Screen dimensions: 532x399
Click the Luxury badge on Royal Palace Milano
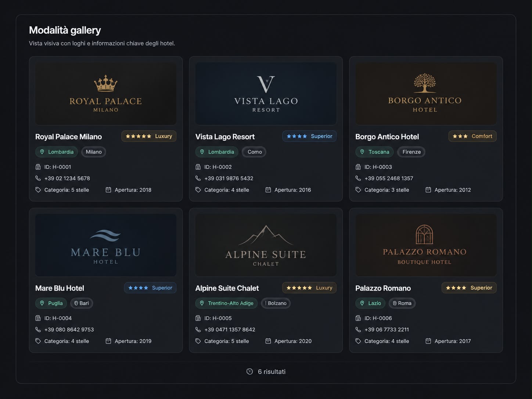149,136
